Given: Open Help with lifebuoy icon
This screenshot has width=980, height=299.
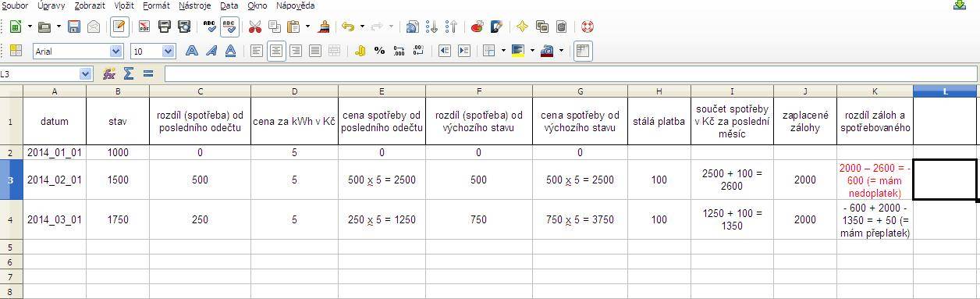Looking at the screenshot, I should point(587,27).
